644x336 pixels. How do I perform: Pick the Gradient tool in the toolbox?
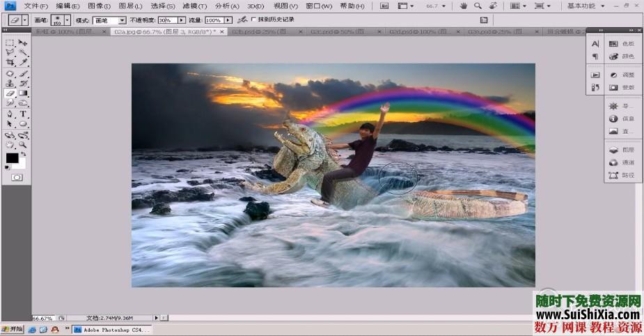23,93
